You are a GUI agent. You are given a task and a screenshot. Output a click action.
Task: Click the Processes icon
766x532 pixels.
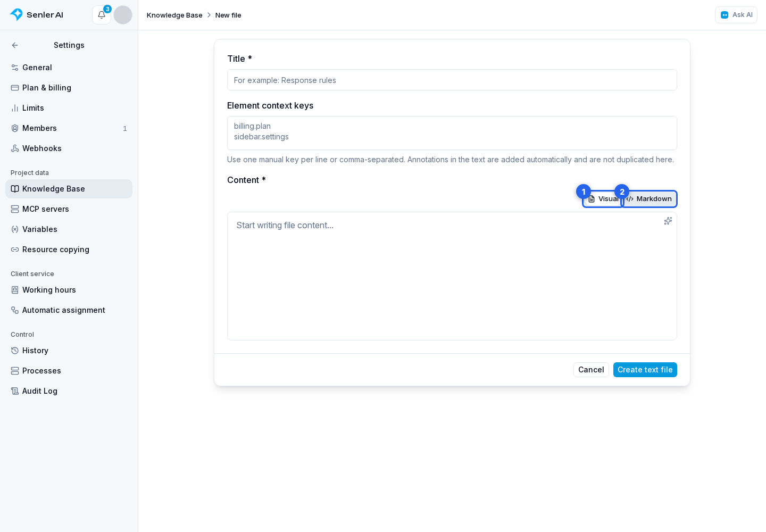click(x=15, y=371)
